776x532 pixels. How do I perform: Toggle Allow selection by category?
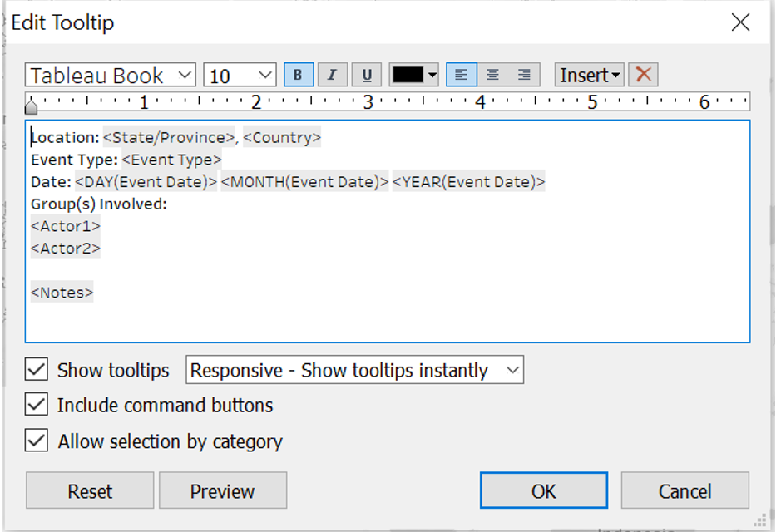click(37, 441)
